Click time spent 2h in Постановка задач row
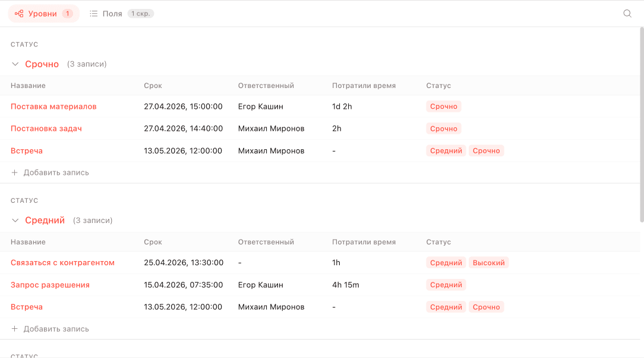Viewport: 644px width, 358px height. tap(336, 128)
